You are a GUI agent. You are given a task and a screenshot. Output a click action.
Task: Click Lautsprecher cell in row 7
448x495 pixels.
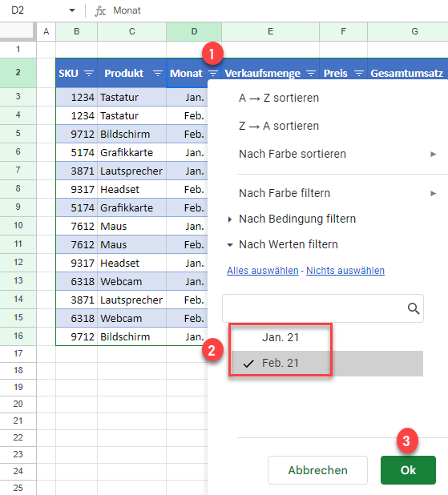coord(131,171)
